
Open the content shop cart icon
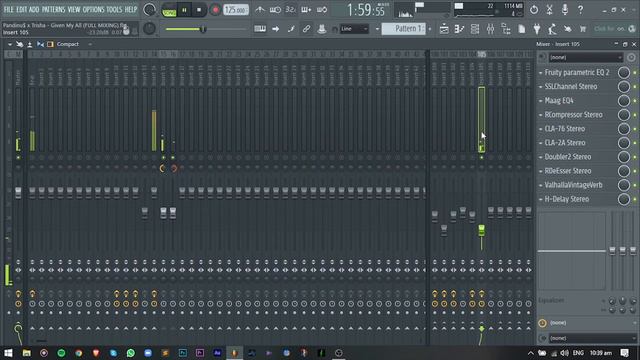click(x=583, y=29)
